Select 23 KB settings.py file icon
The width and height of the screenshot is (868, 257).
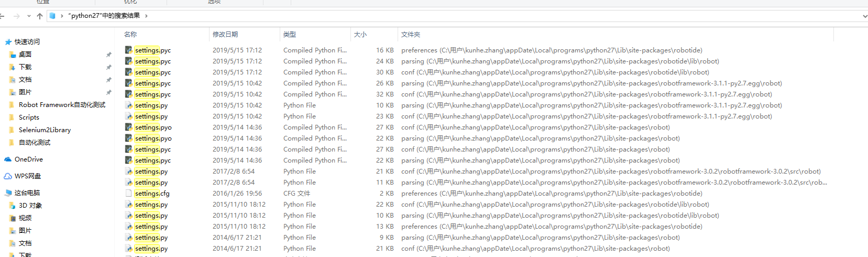(128, 116)
